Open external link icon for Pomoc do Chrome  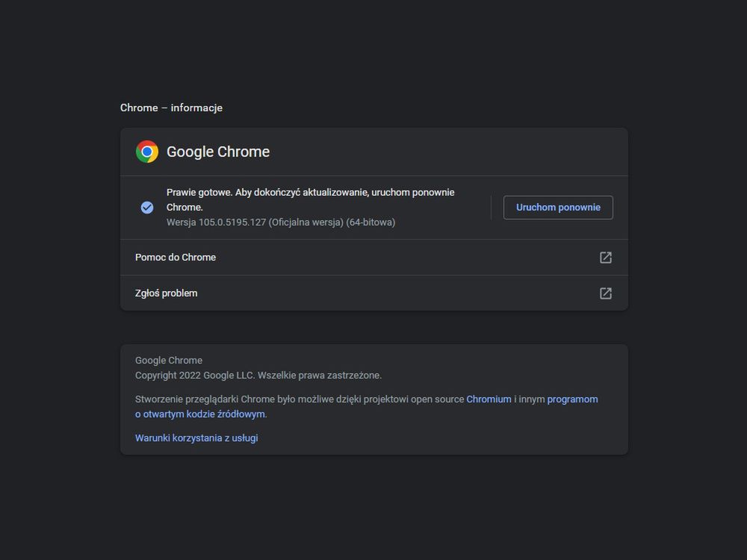point(606,258)
